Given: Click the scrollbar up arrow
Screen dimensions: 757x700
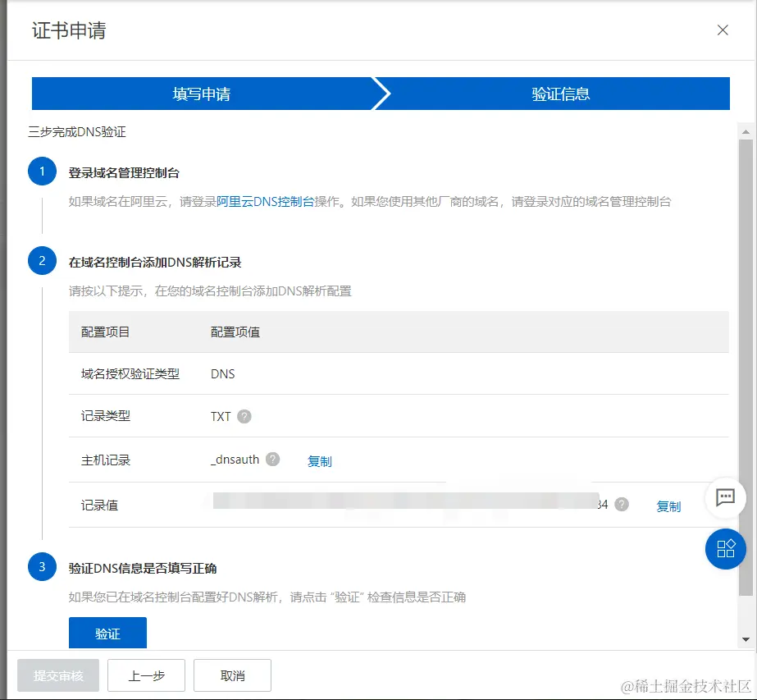Looking at the screenshot, I should click(746, 132).
